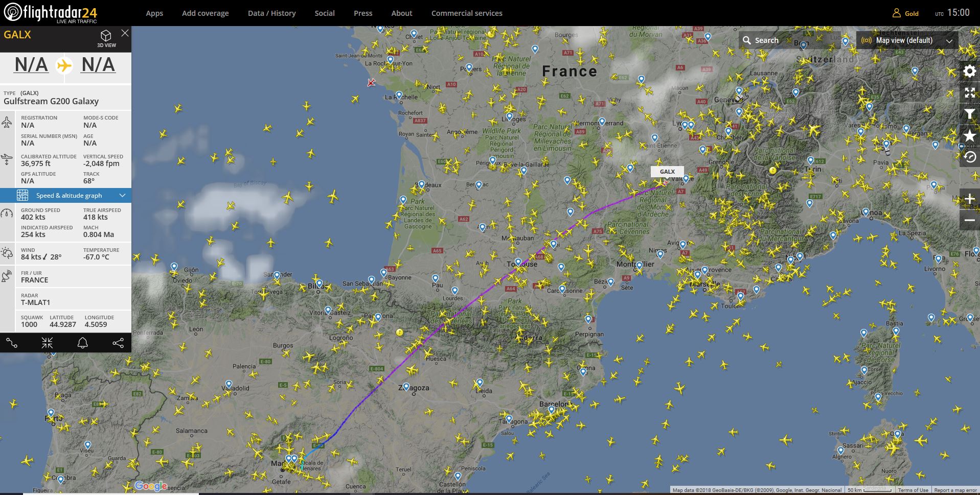Show the flight route icon in panel footer
The image size is (980, 495).
(x=12, y=343)
